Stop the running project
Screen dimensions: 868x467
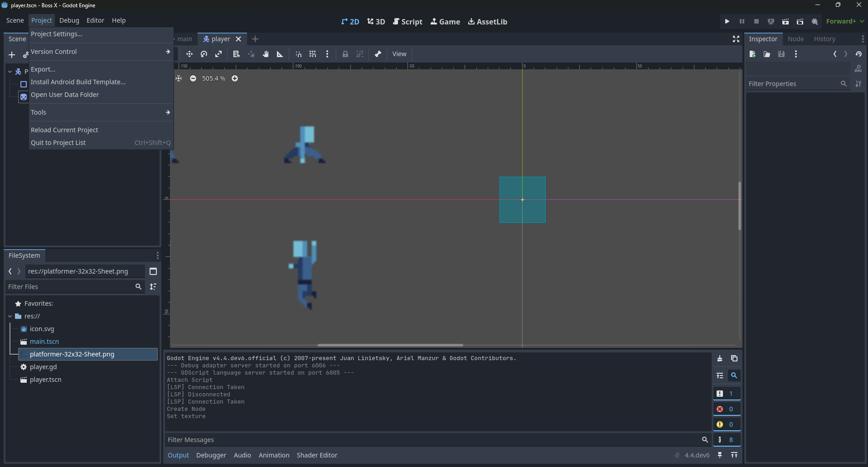(756, 21)
